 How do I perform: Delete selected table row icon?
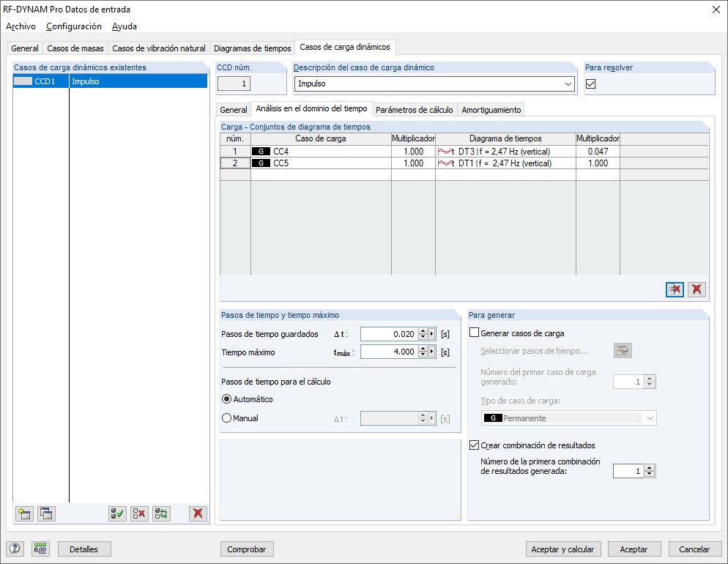click(675, 289)
